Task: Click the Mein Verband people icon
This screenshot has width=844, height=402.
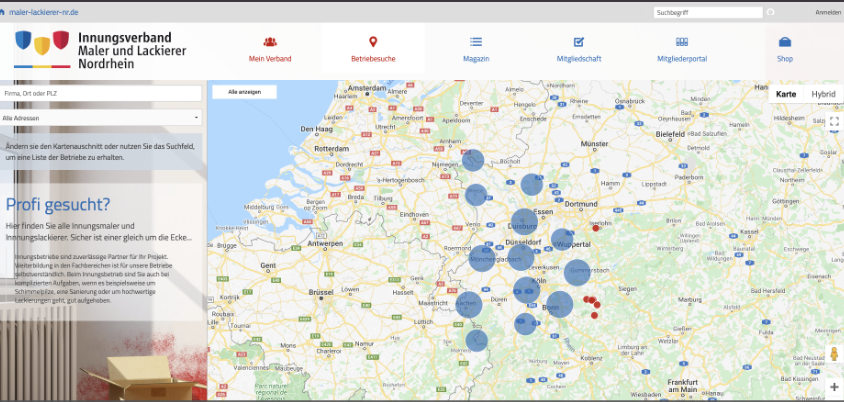Action: (270, 41)
